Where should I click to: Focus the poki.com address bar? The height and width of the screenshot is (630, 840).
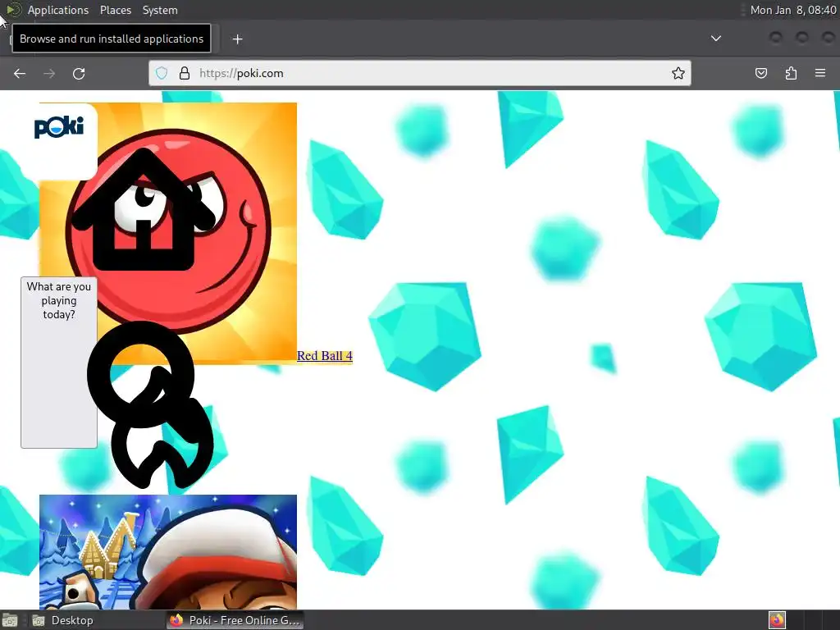[420, 73]
